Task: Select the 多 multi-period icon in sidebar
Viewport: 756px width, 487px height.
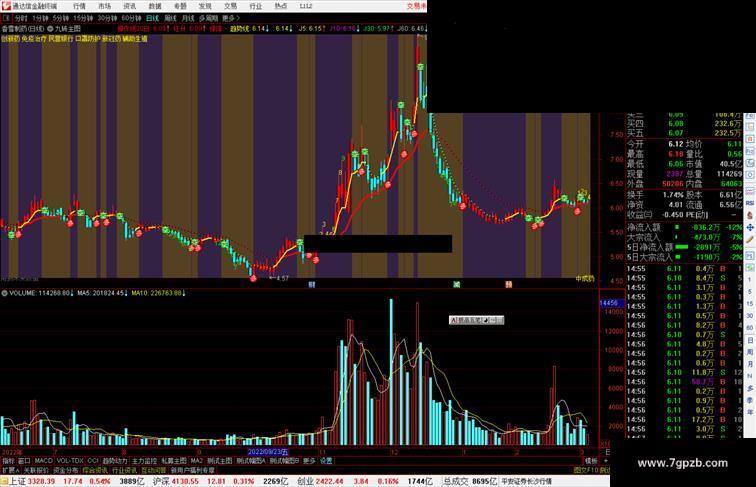Action: tap(750, 388)
